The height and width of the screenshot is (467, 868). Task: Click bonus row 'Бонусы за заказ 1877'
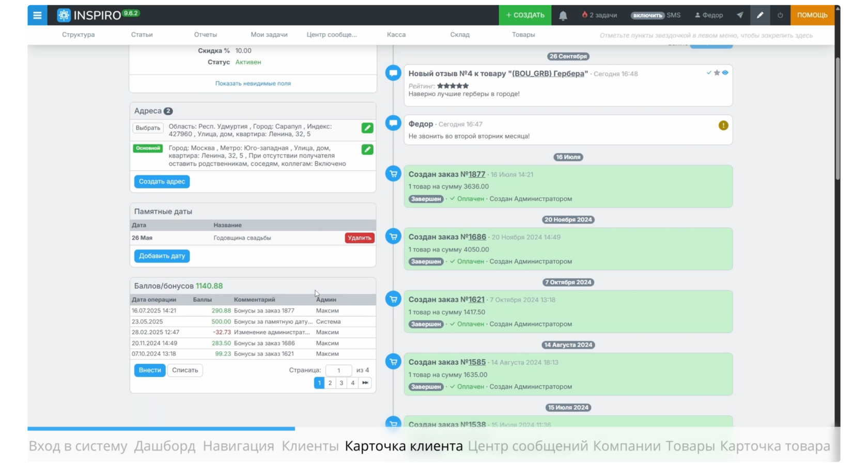[253, 310]
